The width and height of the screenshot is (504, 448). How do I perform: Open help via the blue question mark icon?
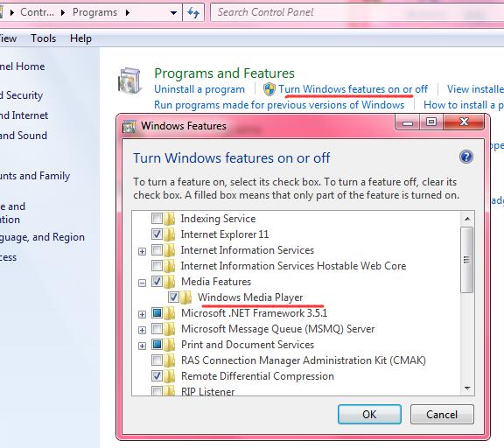point(466,157)
